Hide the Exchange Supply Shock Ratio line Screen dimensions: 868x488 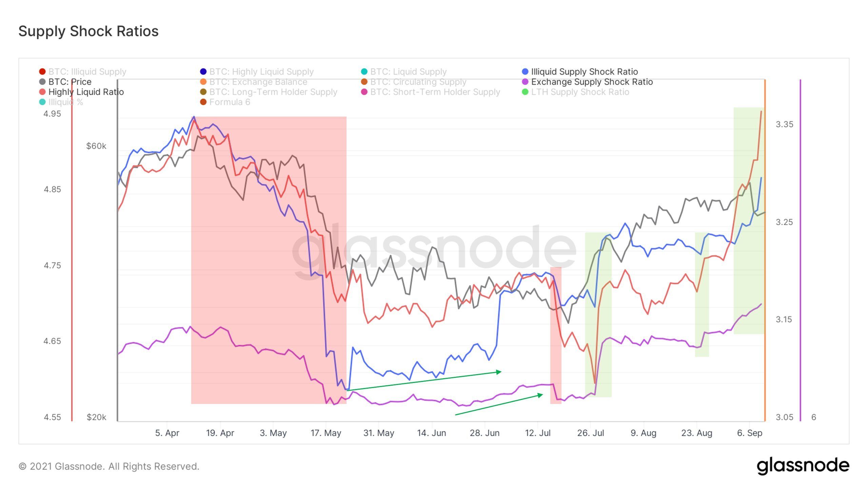tap(587, 82)
